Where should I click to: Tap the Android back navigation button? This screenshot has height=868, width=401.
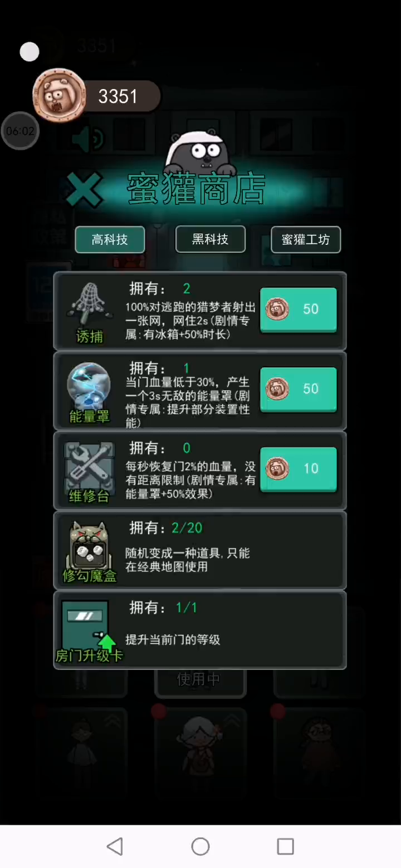pyautogui.click(x=115, y=846)
